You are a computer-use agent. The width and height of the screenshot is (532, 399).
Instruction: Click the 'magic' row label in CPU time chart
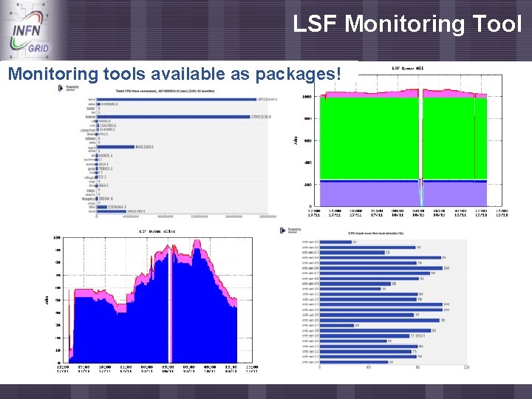click(91, 191)
